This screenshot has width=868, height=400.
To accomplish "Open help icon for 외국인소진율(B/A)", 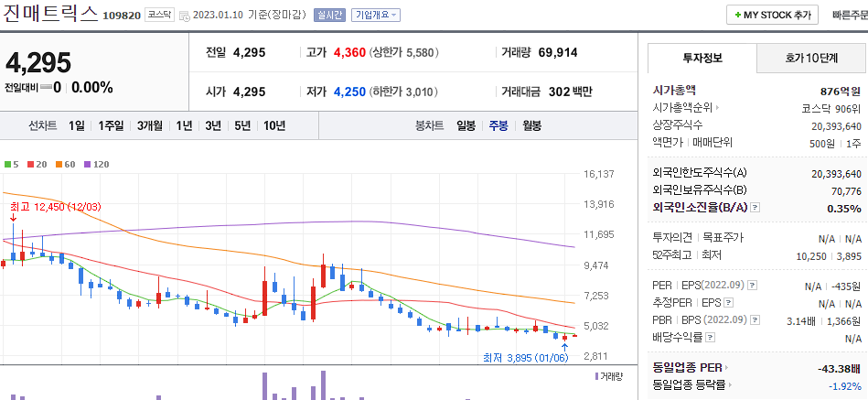I will coord(755,208).
